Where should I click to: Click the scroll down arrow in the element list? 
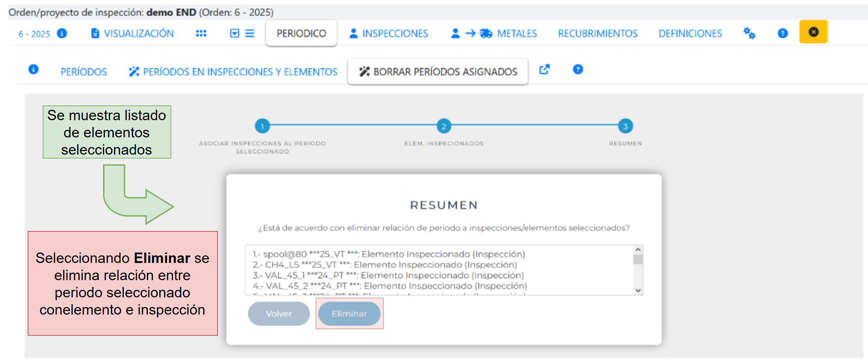point(638,290)
